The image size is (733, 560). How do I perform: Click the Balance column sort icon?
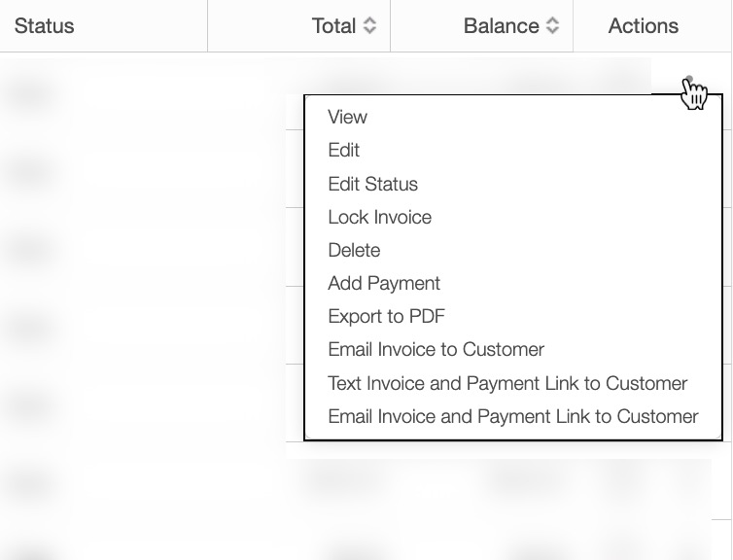point(552,26)
